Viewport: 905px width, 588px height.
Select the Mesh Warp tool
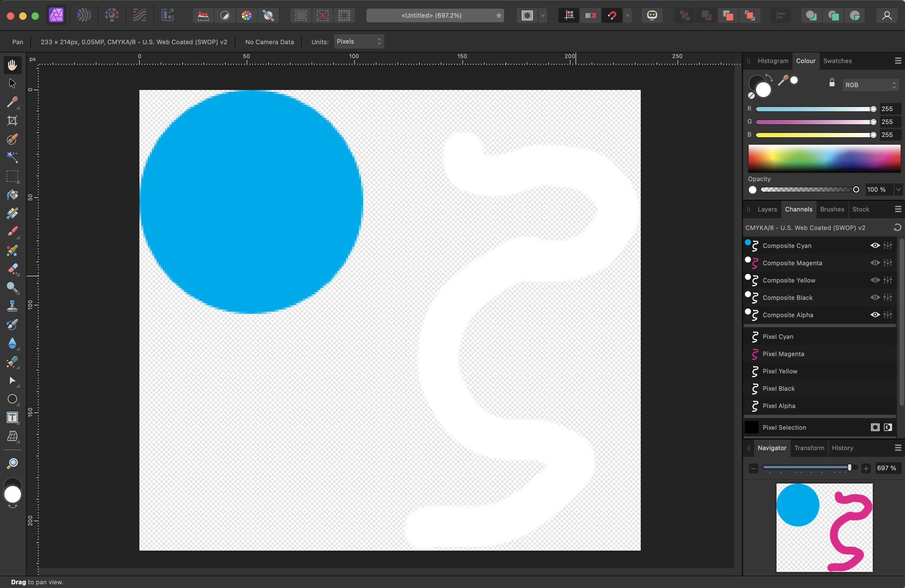(12, 436)
